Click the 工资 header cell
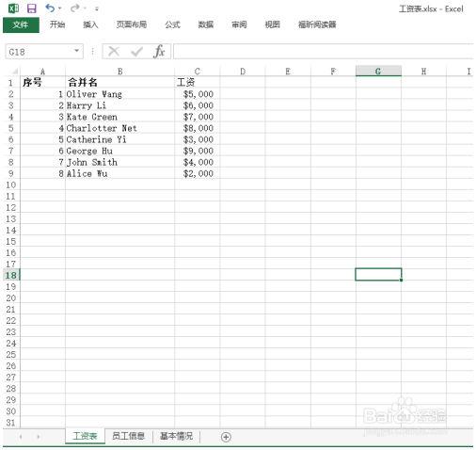 tap(198, 83)
